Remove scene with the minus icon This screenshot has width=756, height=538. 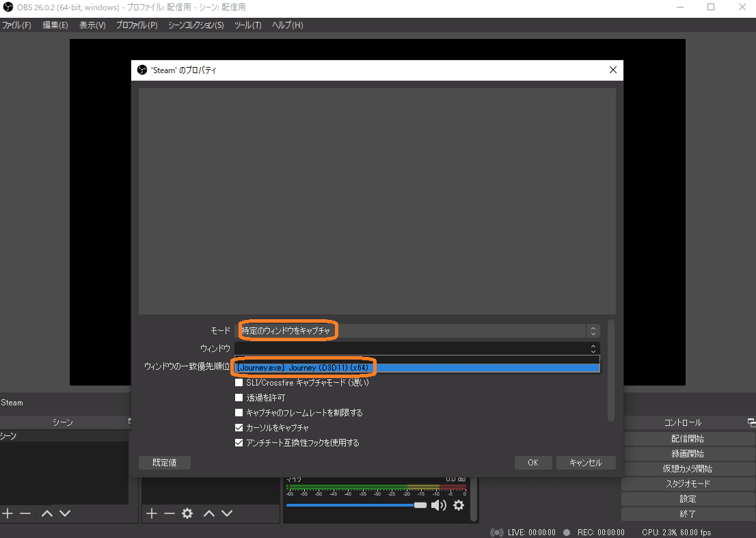[25, 513]
